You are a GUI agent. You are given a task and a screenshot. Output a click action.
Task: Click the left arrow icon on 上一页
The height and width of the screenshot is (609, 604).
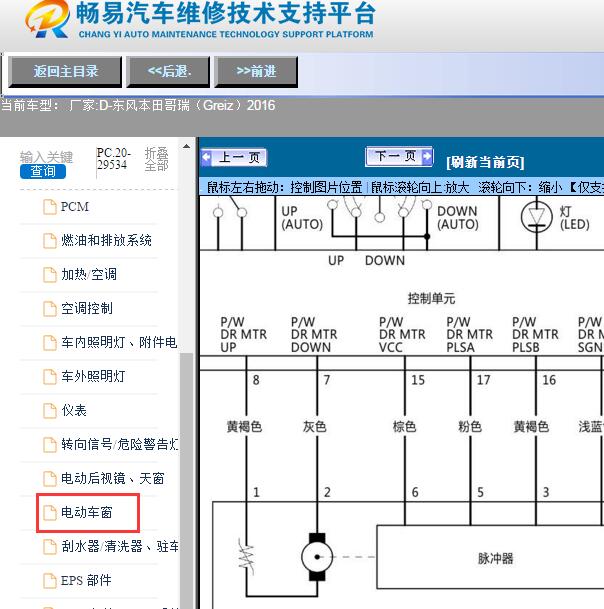pos(207,157)
